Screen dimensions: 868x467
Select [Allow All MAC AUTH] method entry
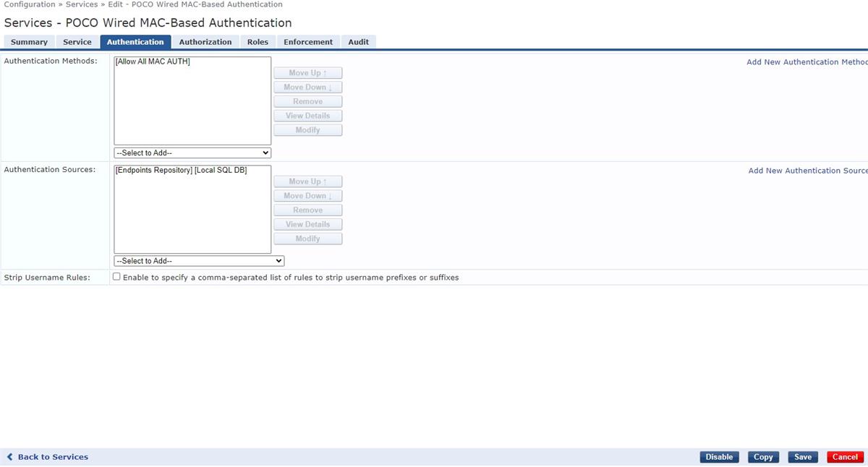click(153, 61)
